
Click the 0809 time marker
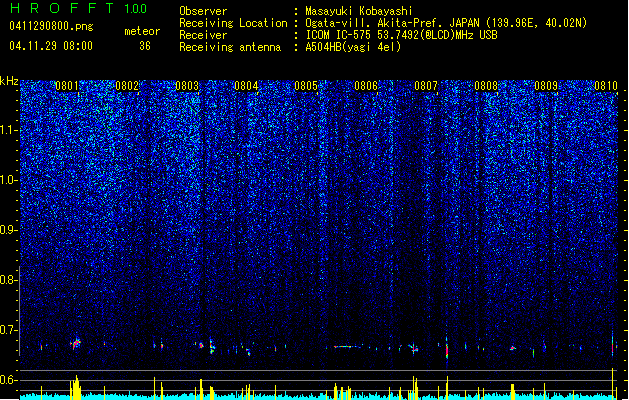[546, 86]
